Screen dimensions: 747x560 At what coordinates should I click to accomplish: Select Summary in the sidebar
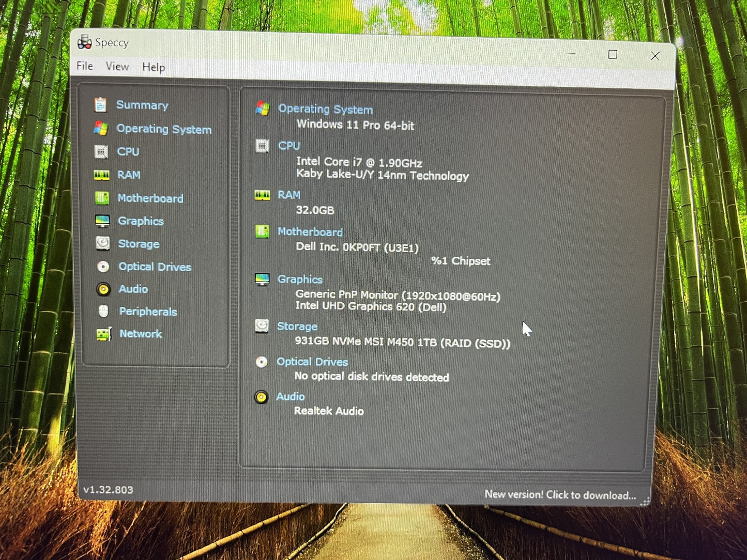[142, 105]
